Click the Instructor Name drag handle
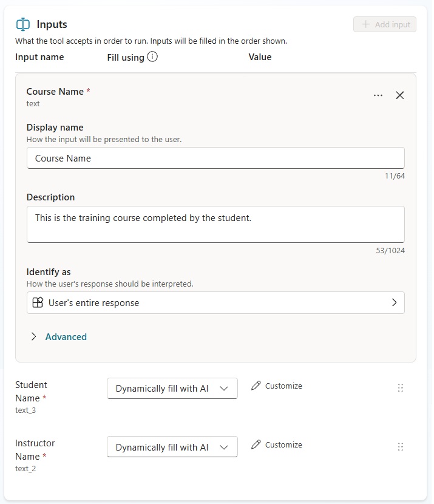 click(x=400, y=447)
